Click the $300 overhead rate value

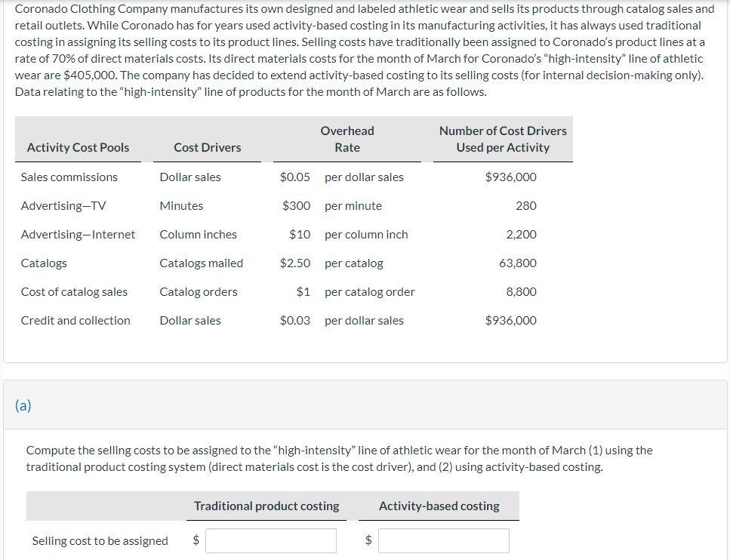click(x=296, y=206)
